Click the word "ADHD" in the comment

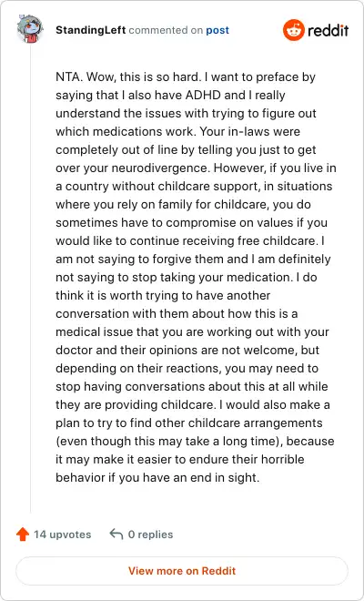tap(204, 95)
